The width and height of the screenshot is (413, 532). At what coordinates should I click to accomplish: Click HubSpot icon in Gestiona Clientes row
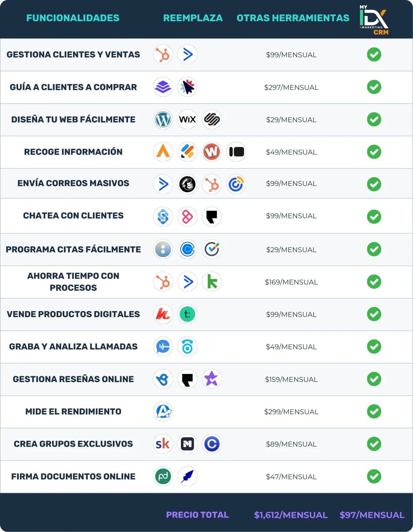163,54
